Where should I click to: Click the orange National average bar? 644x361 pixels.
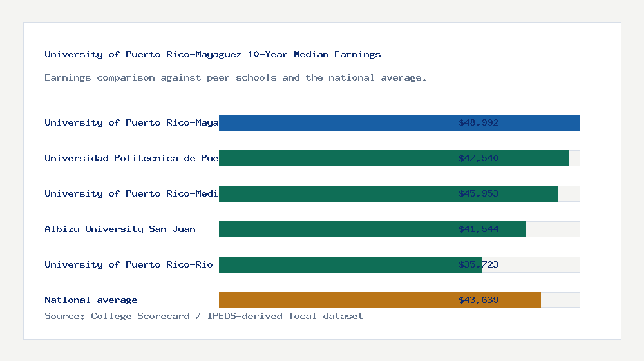pos(380,300)
